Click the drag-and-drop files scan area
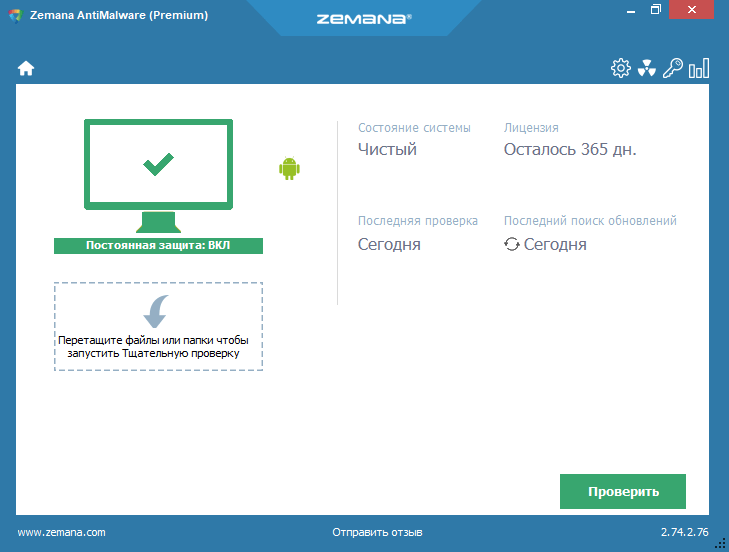 [x=158, y=326]
